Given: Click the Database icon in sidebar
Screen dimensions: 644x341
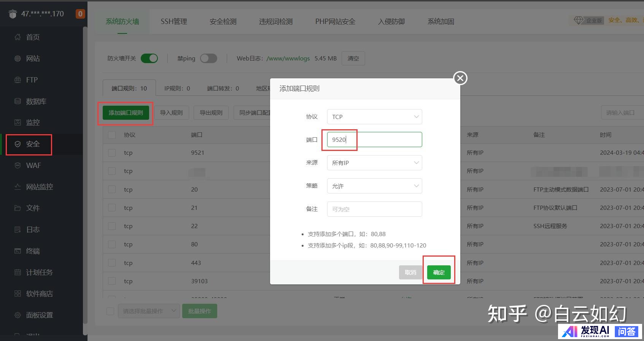Looking at the screenshot, I should 17,101.
